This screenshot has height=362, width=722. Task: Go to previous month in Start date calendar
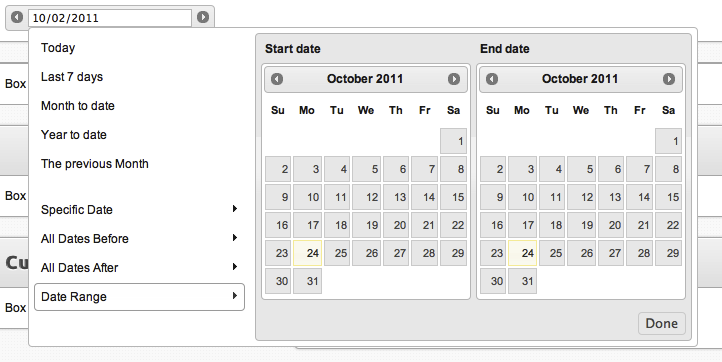coord(277,79)
